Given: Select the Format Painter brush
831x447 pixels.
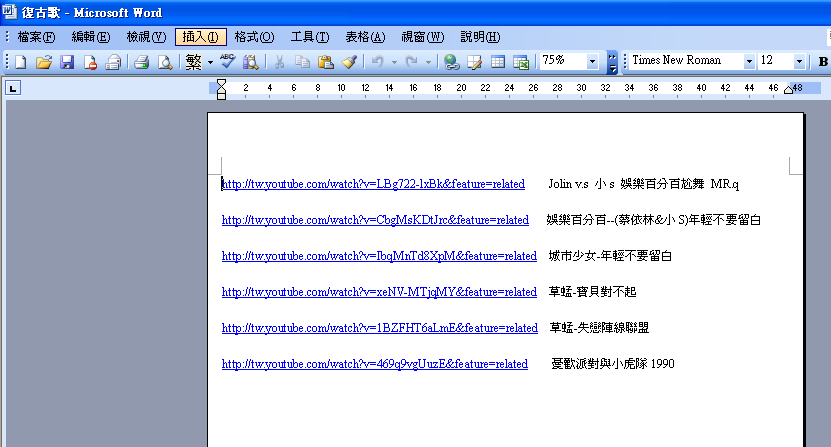Looking at the screenshot, I should click(349, 62).
